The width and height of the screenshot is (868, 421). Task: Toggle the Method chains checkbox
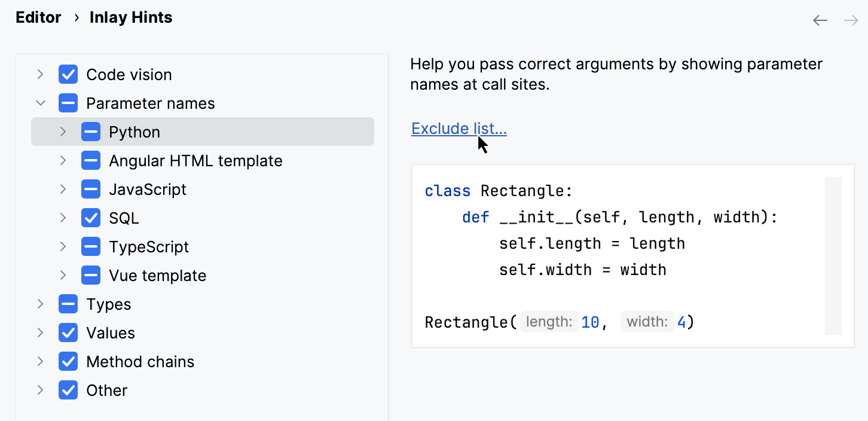(68, 361)
